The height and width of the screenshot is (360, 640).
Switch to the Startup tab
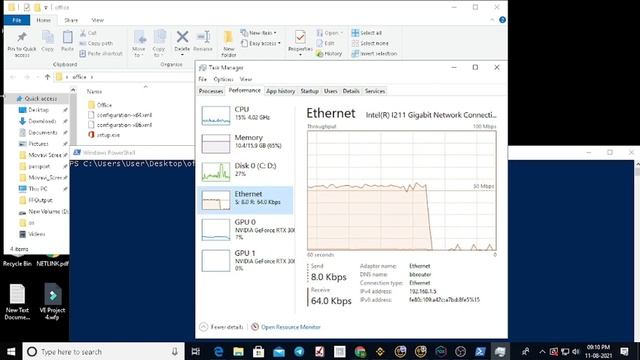coord(309,91)
